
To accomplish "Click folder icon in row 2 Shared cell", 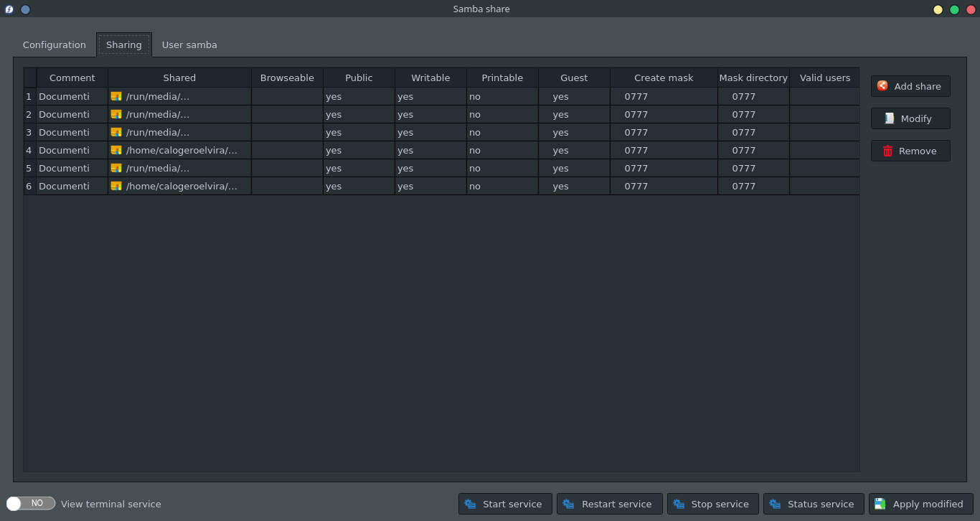I will 116,114.
